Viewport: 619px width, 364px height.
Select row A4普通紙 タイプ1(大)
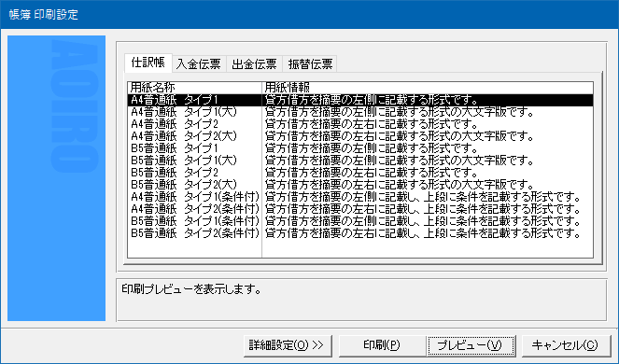coord(360,112)
